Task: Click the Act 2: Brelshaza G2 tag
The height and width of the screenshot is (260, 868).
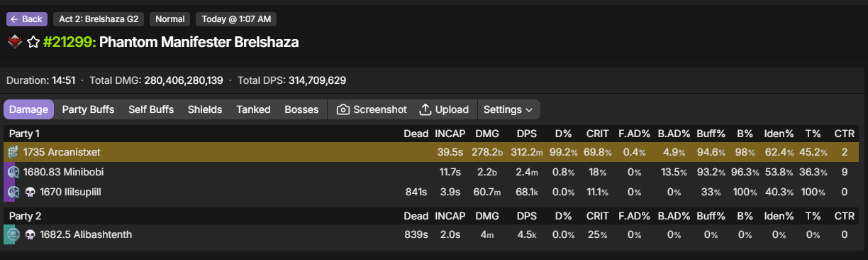Action: coord(99,19)
